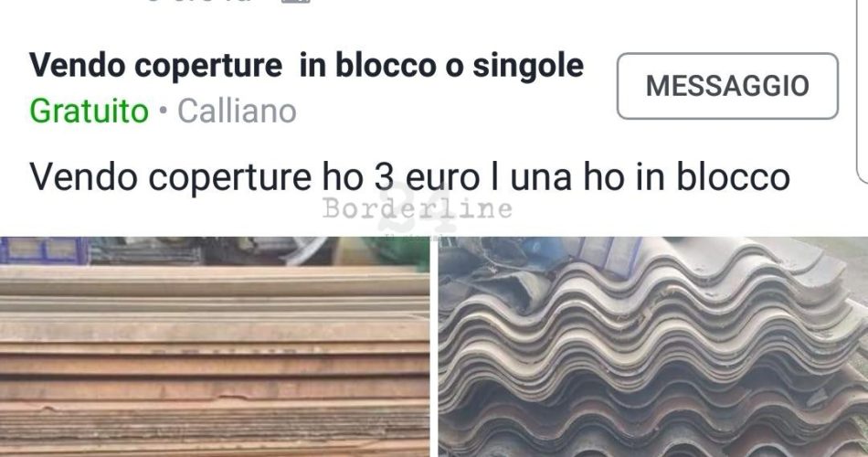Click the partially visible panel edge at far right
The width and height of the screenshot is (868, 457).
(x=862, y=91)
